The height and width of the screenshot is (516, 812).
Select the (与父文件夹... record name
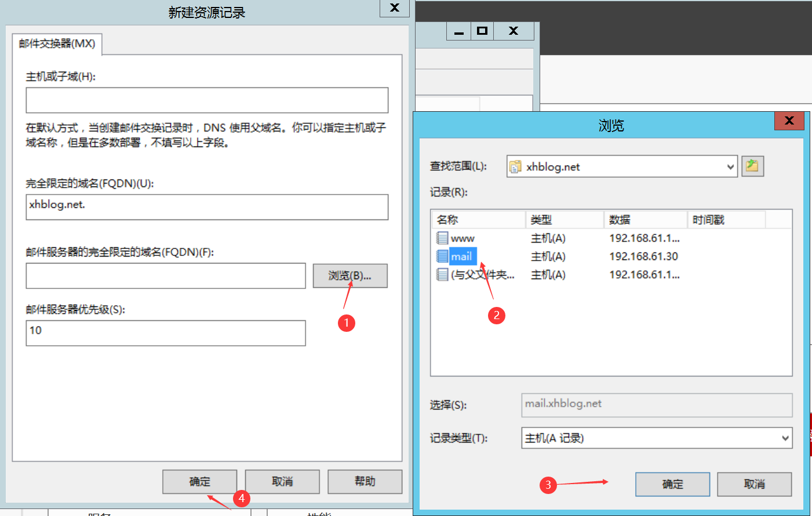click(483, 275)
